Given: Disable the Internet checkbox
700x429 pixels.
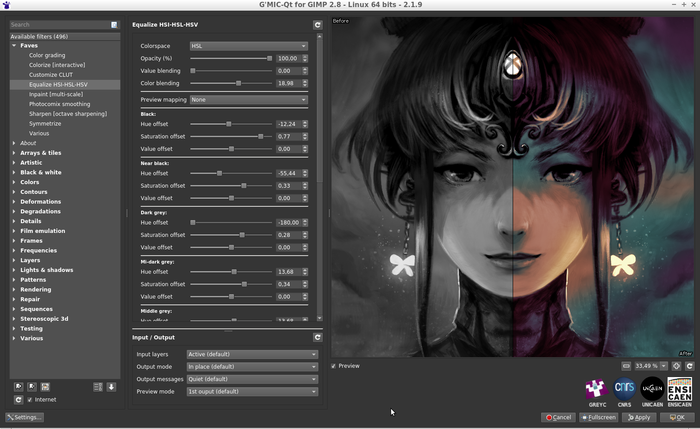Looking at the screenshot, I should 30,399.
